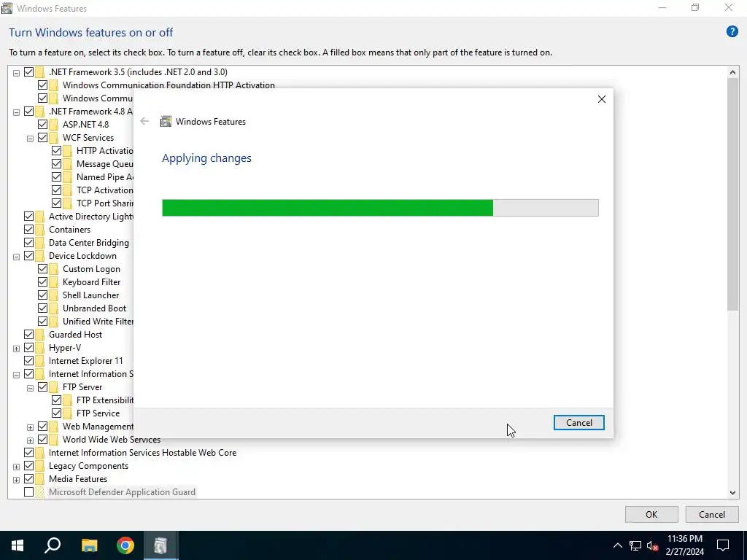Image resolution: width=747 pixels, height=560 pixels.
Task: Cancel the Applying changes operation
Action: pyautogui.click(x=578, y=422)
